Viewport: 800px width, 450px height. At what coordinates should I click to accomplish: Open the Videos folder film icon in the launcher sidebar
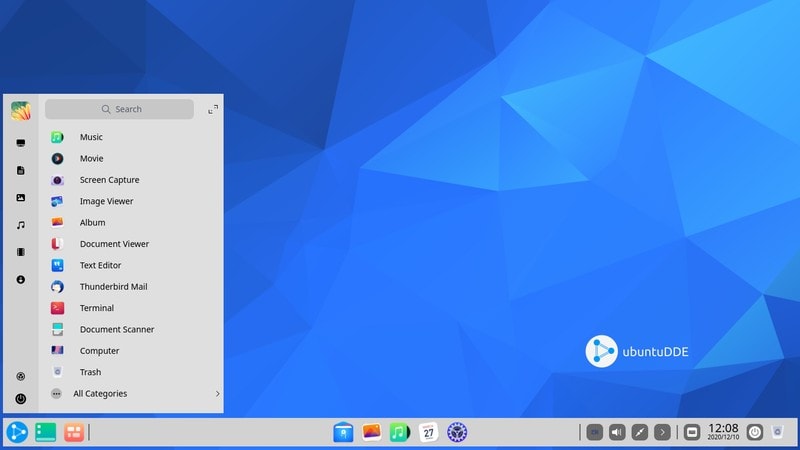pos(20,252)
